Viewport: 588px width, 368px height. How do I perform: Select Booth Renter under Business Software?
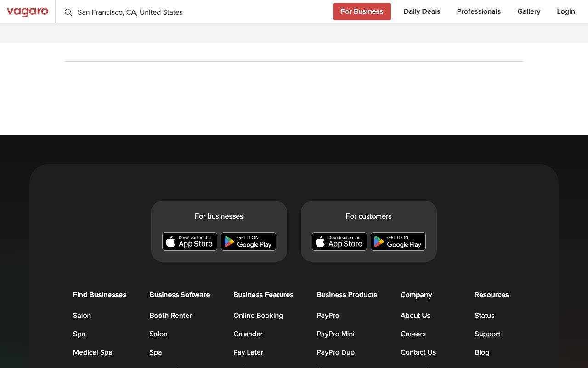point(170,316)
